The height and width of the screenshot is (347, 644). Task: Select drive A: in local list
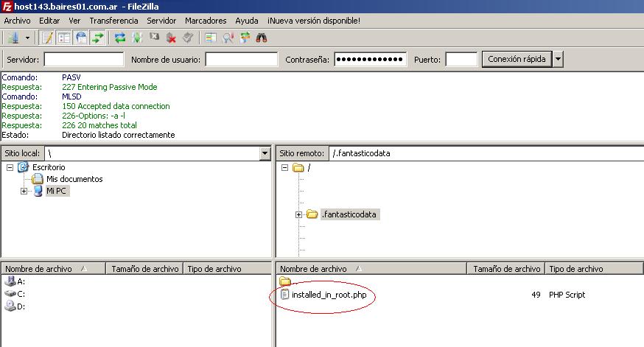pos(15,281)
